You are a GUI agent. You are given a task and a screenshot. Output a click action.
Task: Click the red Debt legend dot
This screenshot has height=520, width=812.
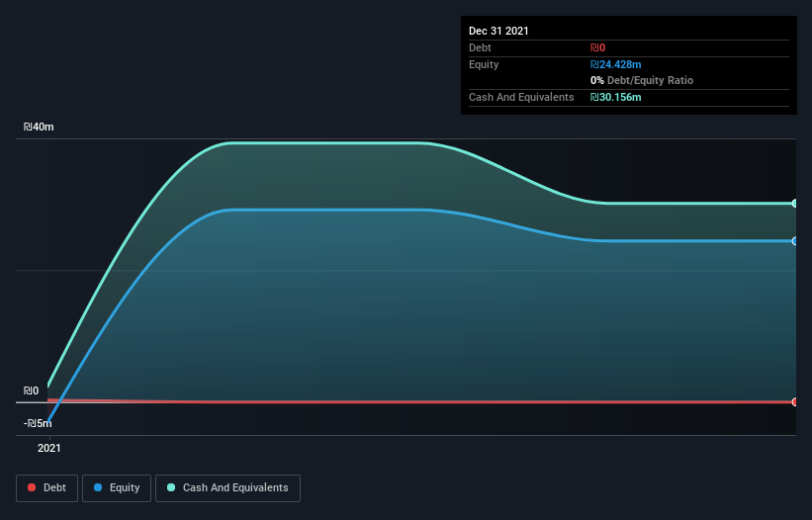point(32,487)
